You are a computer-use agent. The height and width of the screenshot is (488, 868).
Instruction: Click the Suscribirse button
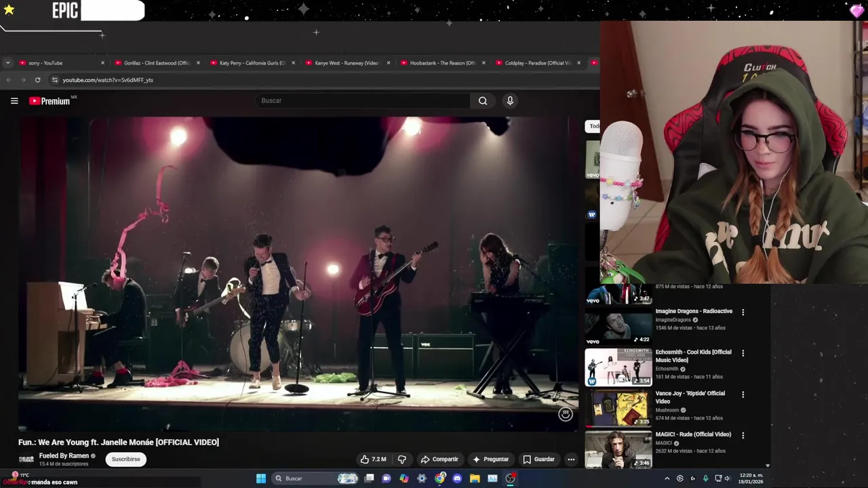pyautogui.click(x=125, y=460)
